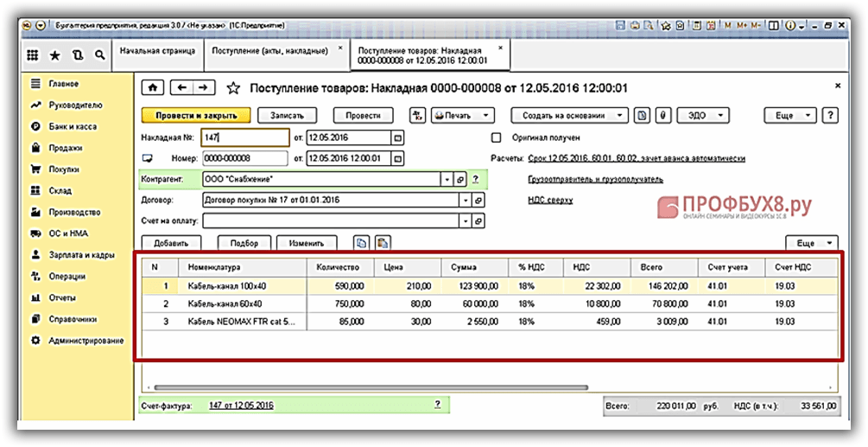Open the History icon in top panel
Image resolution: width=868 pixels, height=447 pixels.
pos(78,54)
